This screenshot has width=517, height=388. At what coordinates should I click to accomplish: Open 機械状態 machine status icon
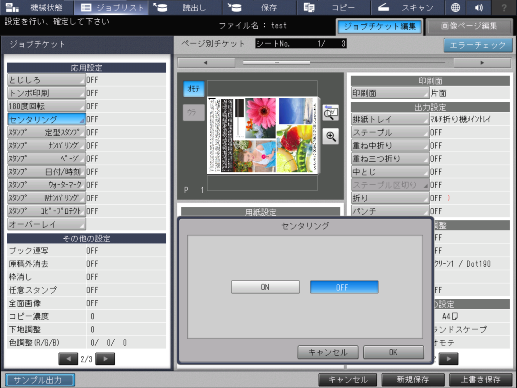click(x=12, y=7)
